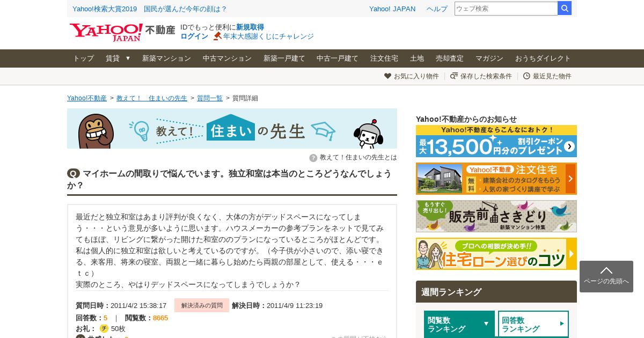Click the 保存した検索条件 link text

(486, 76)
